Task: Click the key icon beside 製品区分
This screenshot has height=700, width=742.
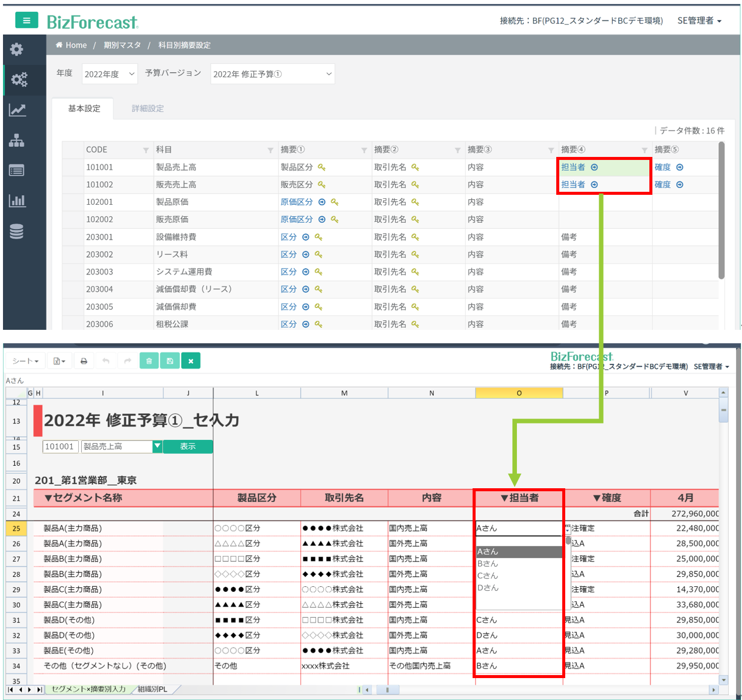Action: pos(322,167)
